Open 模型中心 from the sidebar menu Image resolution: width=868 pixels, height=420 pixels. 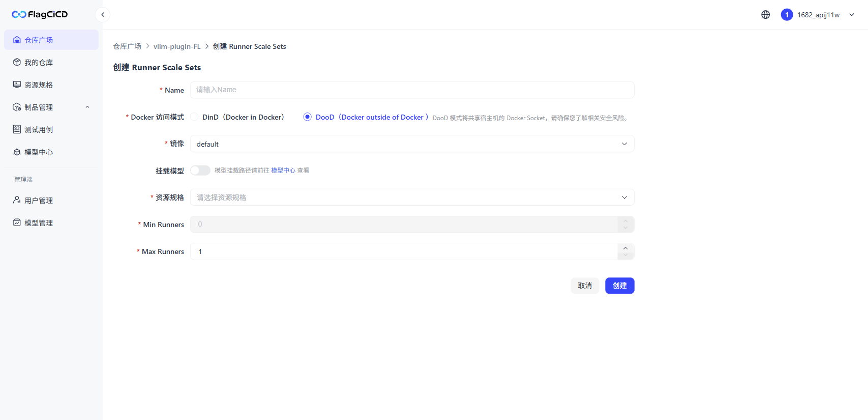51,152
